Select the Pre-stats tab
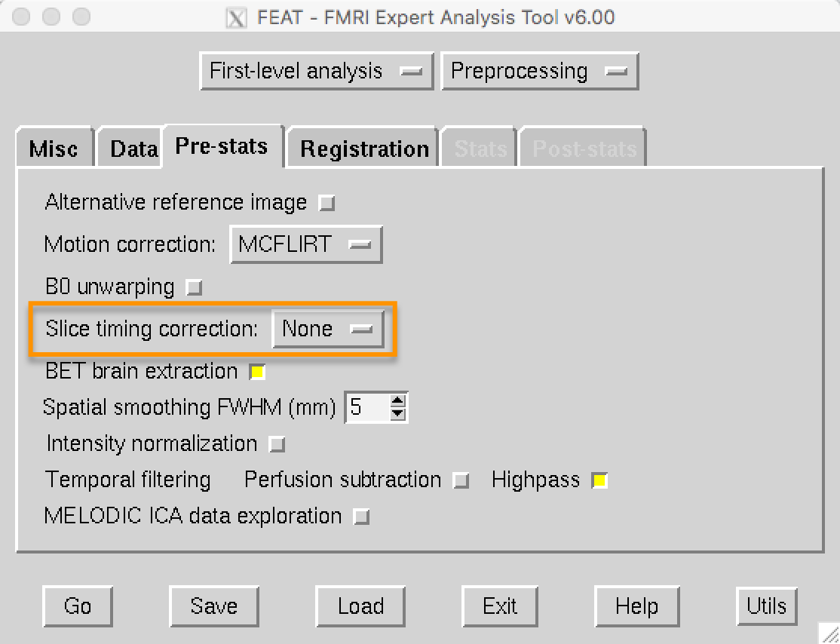The image size is (840, 644). (223, 146)
